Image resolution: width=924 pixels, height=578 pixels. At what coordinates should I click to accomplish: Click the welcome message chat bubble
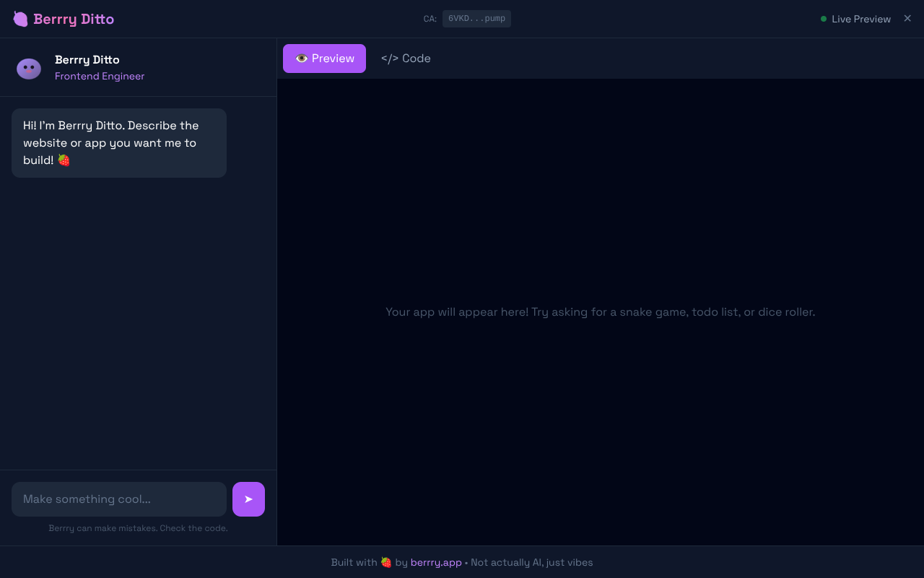tap(118, 142)
